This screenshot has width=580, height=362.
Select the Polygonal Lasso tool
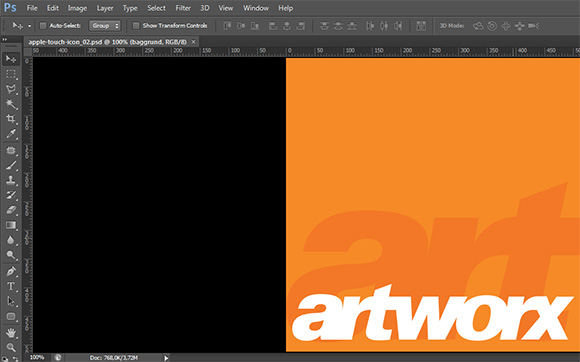(11, 89)
